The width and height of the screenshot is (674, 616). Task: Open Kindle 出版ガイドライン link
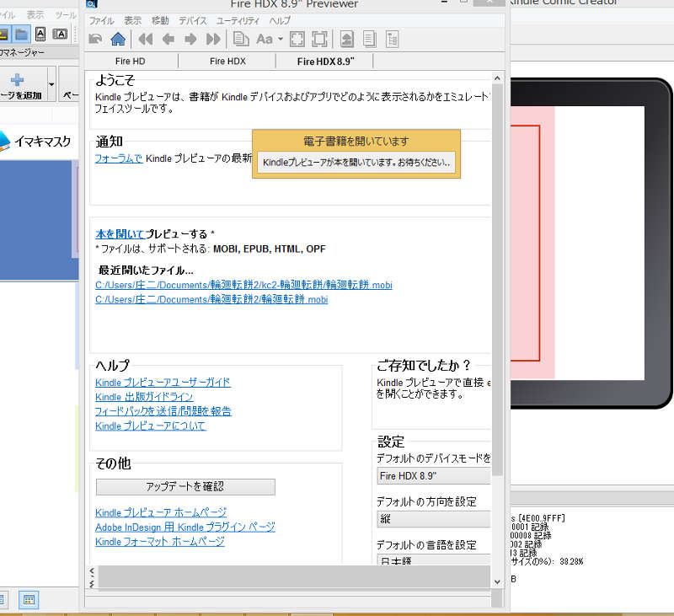[x=144, y=397]
